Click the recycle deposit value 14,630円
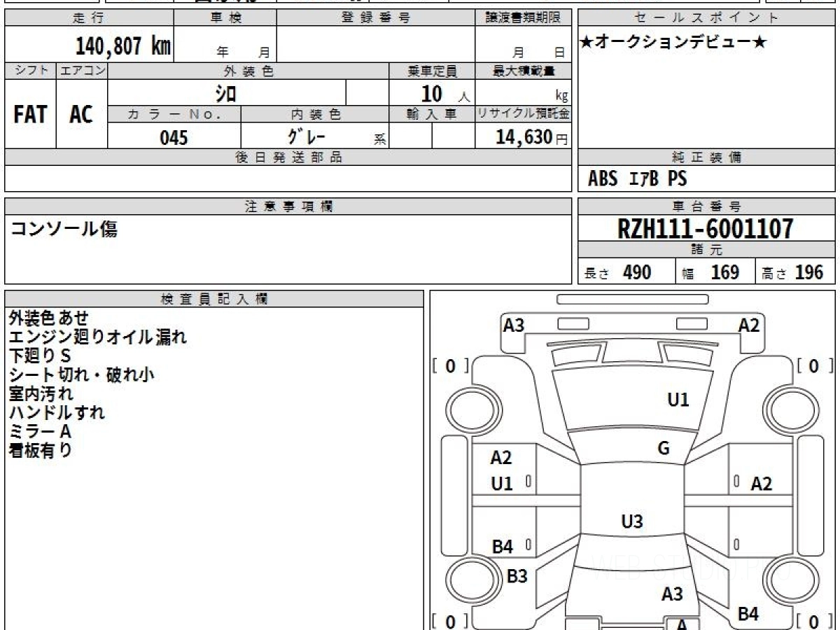 [531, 137]
